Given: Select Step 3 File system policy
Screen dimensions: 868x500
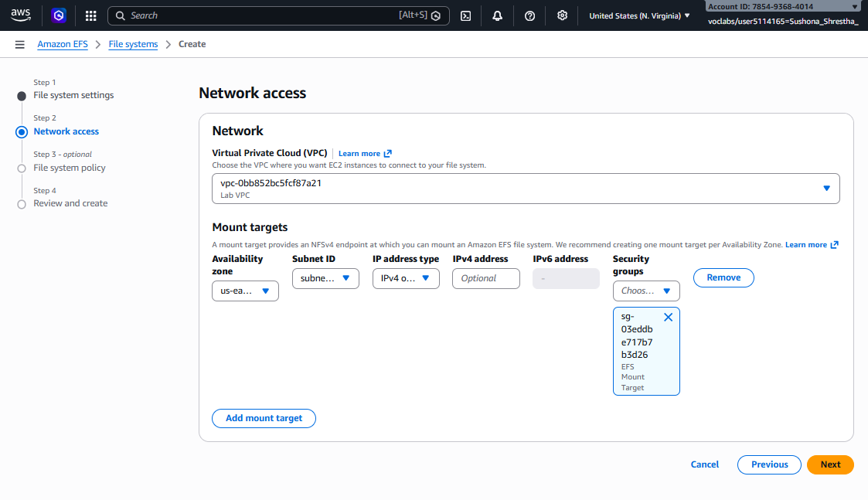Looking at the screenshot, I should [x=70, y=168].
